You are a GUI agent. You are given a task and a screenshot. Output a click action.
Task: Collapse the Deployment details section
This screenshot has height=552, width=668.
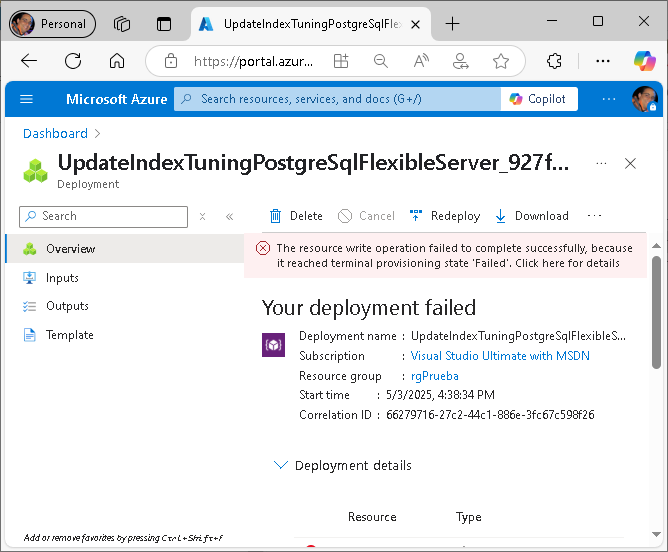pos(343,466)
